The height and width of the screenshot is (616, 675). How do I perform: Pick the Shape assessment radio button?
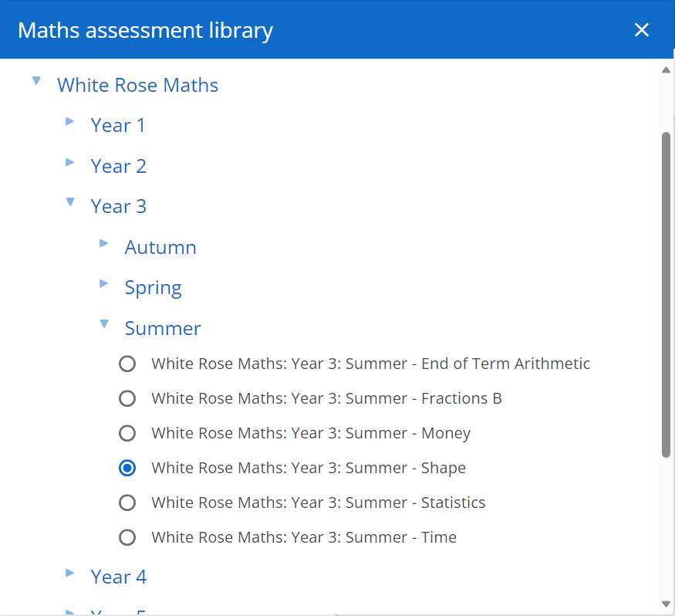pos(127,468)
